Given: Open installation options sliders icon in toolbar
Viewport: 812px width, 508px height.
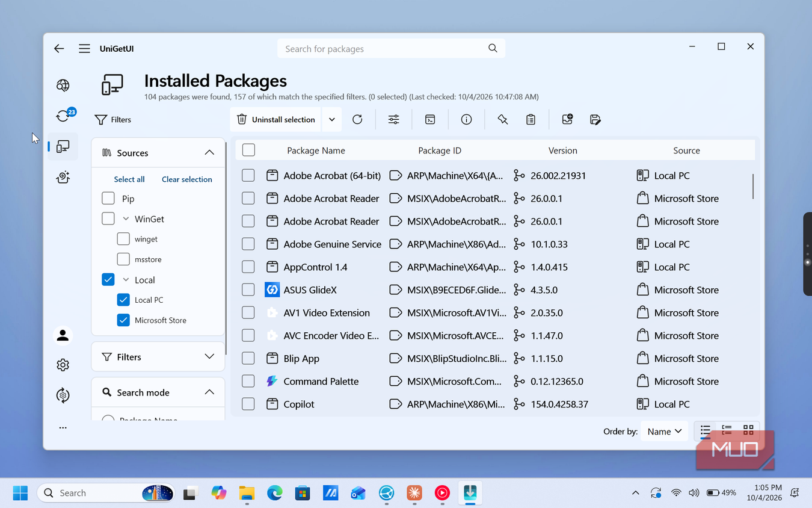Looking at the screenshot, I should pos(393,119).
